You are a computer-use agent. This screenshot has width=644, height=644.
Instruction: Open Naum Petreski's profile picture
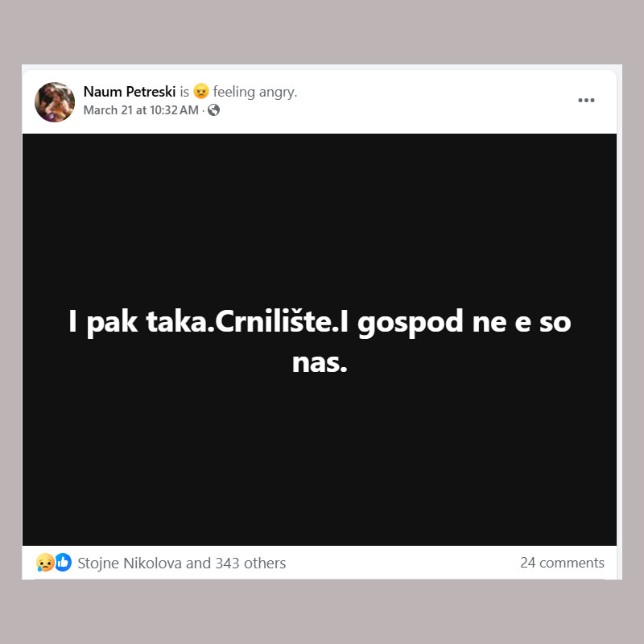coord(55,102)
